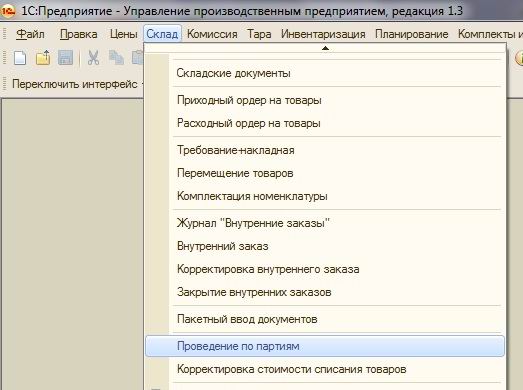Select Корректировка стоимости списания товаров

(325, 369)
